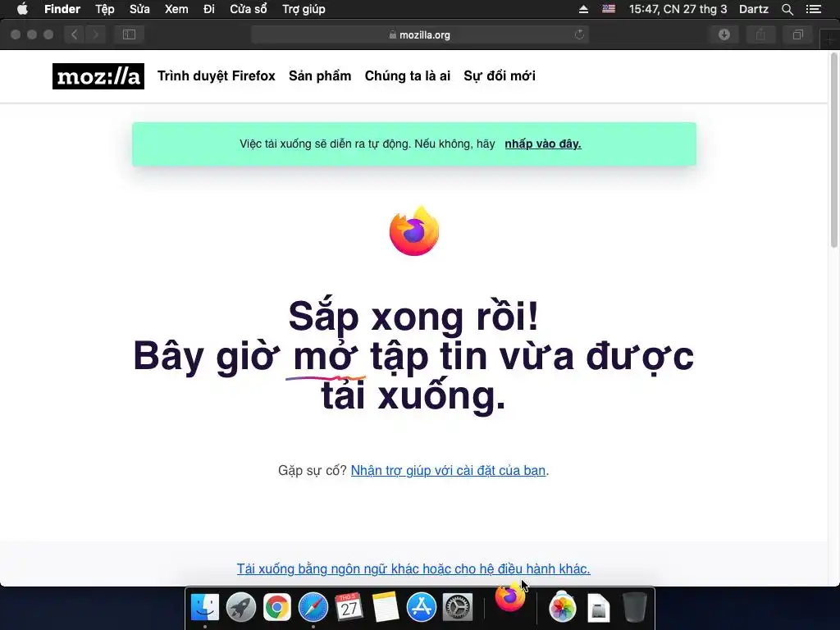
Task: Click the page vertical scrollbar
Action: coord(833,150)
